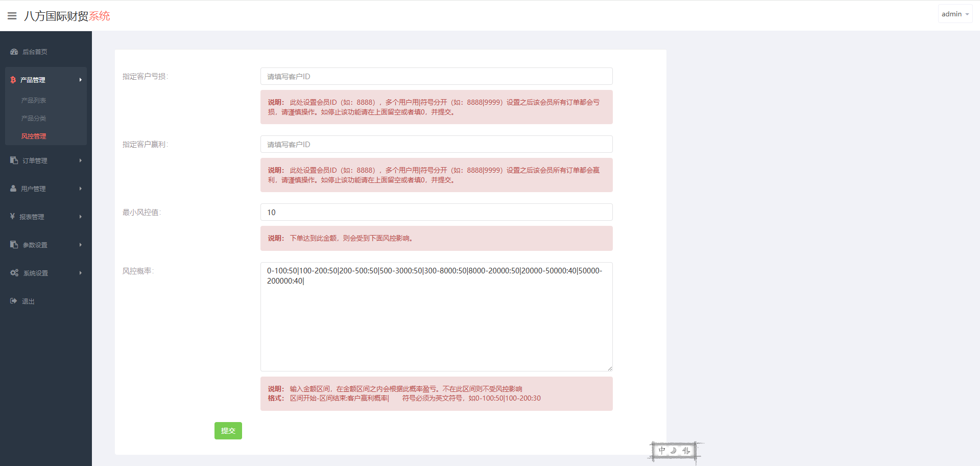Click the textarea resize handle corner
This screenshot has height=466, width=980.
click(610, 368)
